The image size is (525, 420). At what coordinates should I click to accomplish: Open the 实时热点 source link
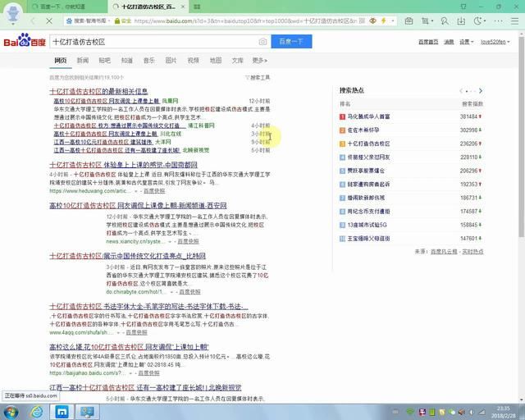472,252
